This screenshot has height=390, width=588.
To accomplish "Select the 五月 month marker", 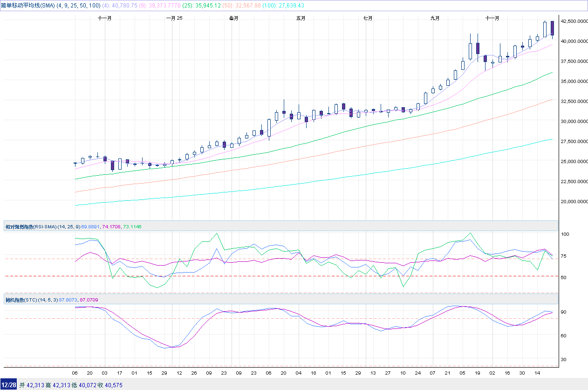I will tap(301, 18).
